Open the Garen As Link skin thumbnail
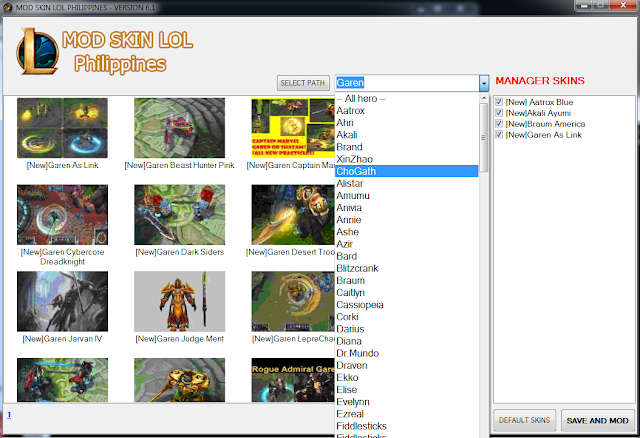The width and height of the screenshot is (640, 438). tap(62, 128)
